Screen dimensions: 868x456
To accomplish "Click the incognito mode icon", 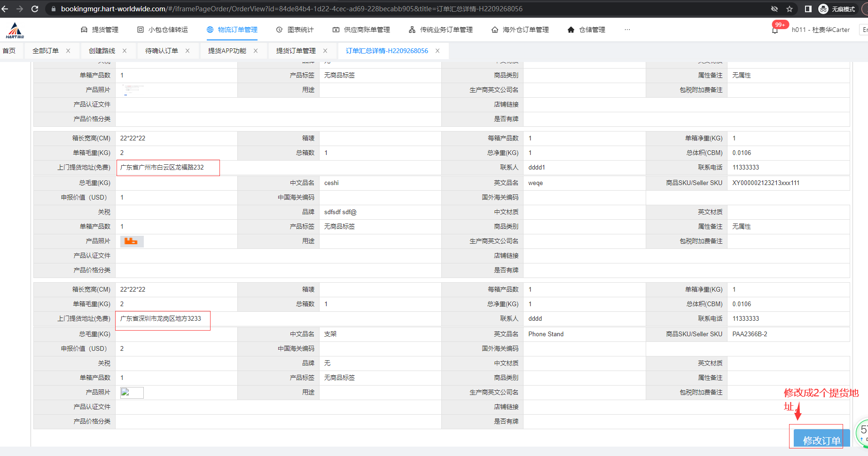I will point(823,9).
